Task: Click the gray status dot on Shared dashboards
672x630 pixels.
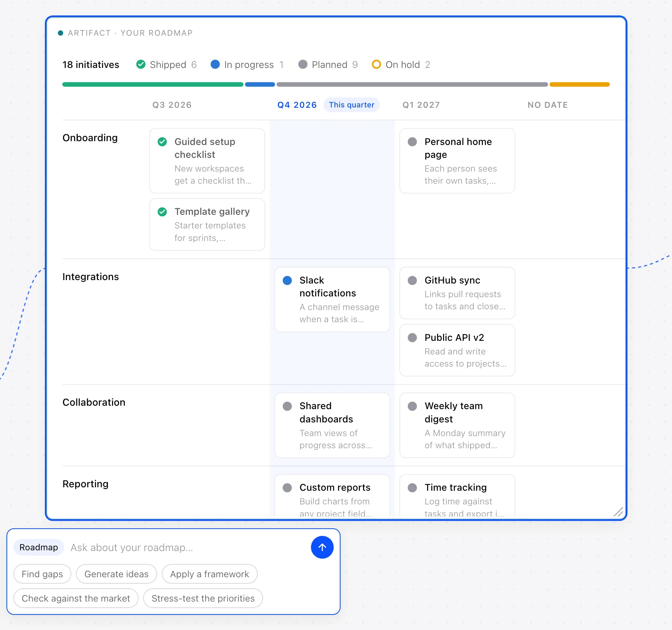Action: [287, 406]
